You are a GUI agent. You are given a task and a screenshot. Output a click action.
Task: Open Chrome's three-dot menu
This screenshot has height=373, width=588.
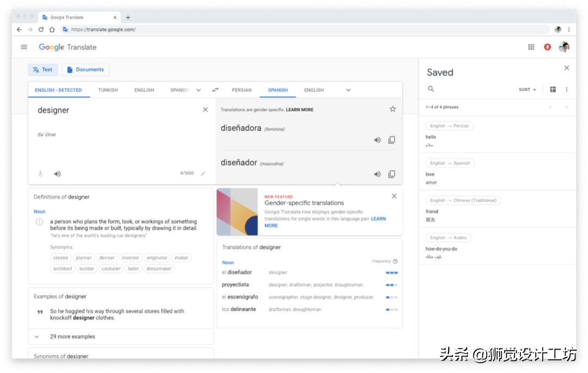pos(569,29)
